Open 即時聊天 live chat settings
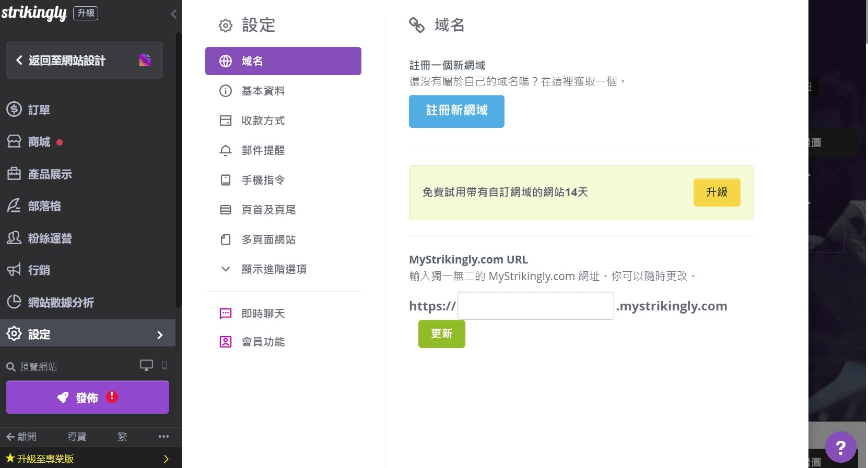 [263, 314]
